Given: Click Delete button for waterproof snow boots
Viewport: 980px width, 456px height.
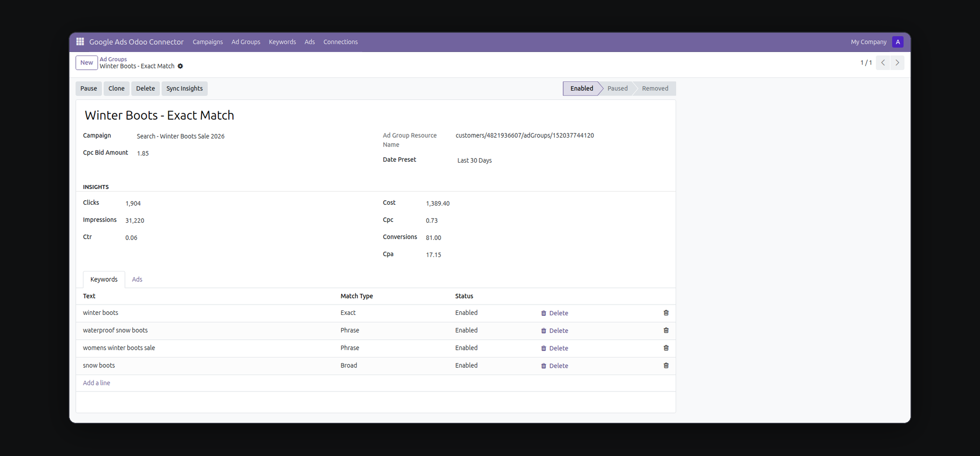Looking at the screenshot, I should (x=554, y=331).
